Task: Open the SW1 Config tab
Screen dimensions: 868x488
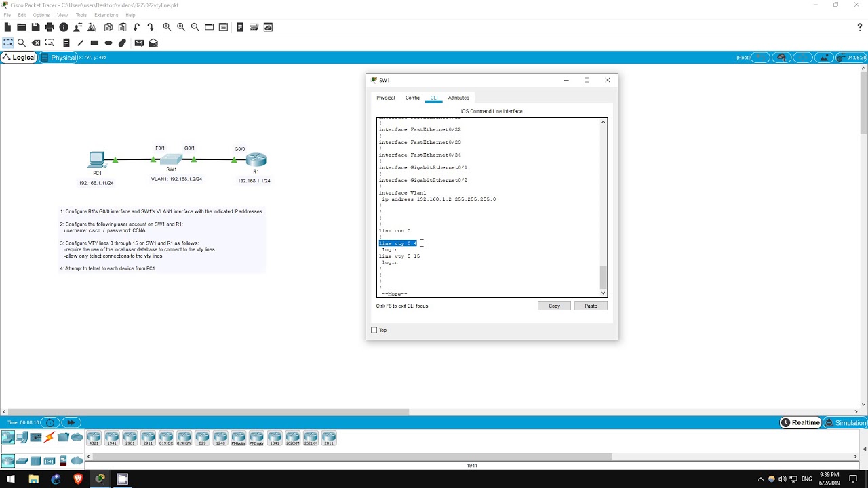Action: (412, 98)
